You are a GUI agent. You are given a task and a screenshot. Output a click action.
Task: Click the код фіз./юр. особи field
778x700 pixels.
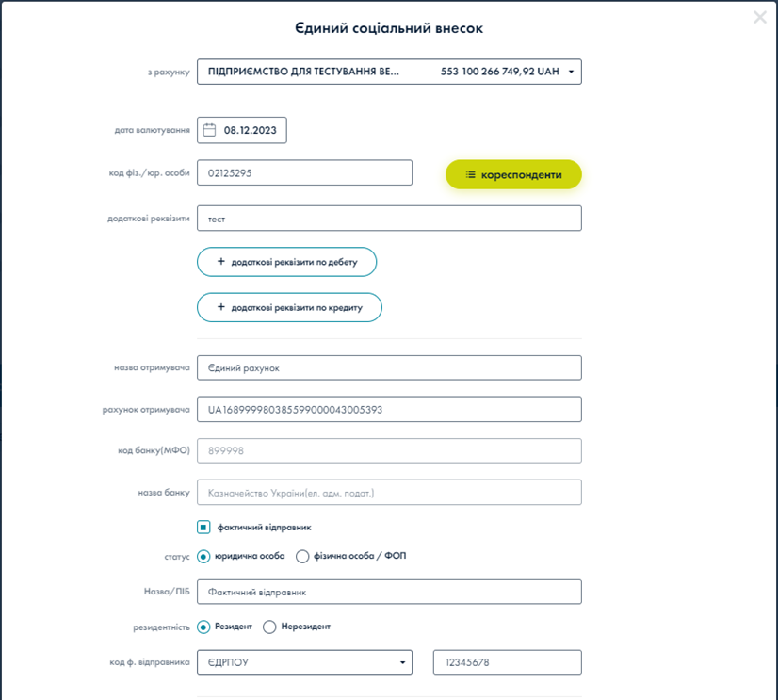pyautogui.click(x=304, y=172)
